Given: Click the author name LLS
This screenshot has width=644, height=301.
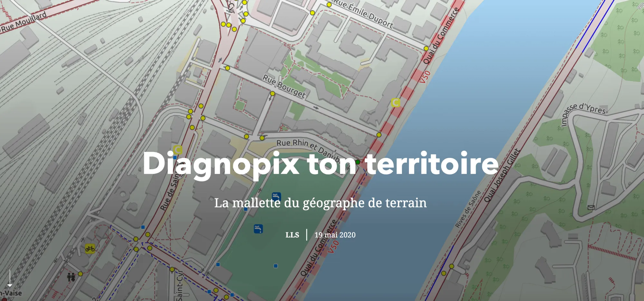Looking at the screenshot, I should click(292, 235).
